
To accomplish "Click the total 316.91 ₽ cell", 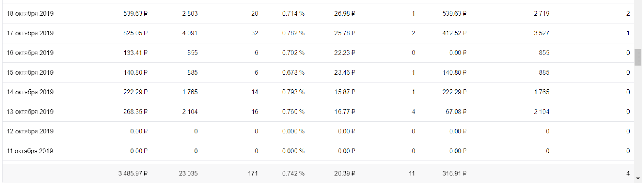I will (454, 174).
